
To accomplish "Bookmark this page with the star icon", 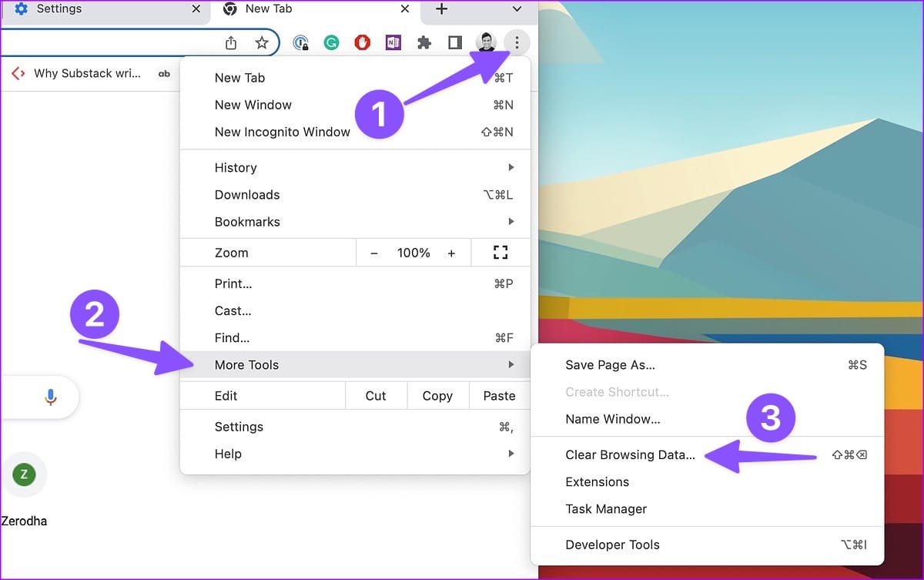I will tap(262, 43).
